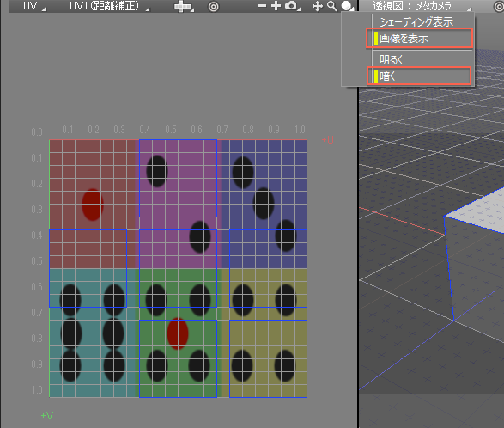Click the +U axis label
The height and width of the screenshot is (428, 504).
328,140
